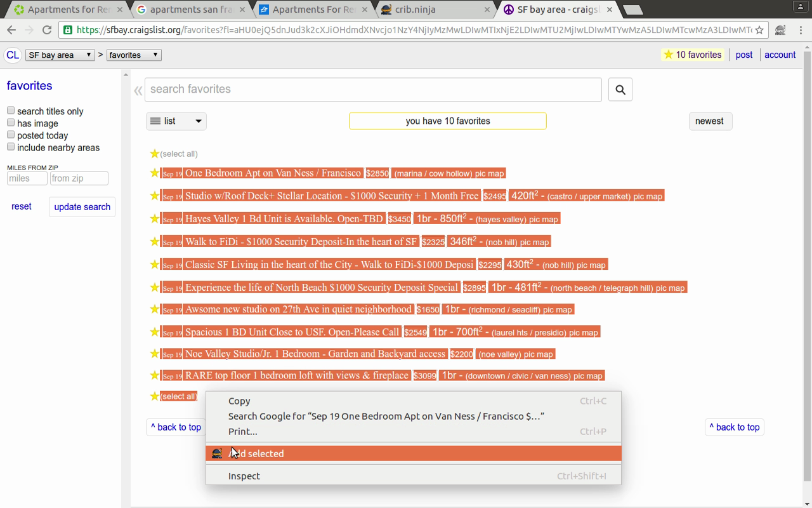Expand the favorites category dropdown

(x=134, y=55)
